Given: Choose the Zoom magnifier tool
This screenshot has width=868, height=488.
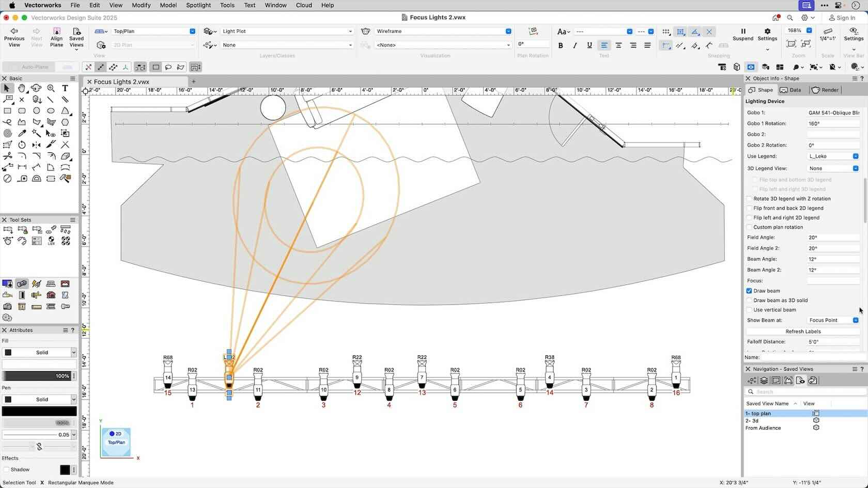Looking at the screenshot, I should (x=51, y=88).
